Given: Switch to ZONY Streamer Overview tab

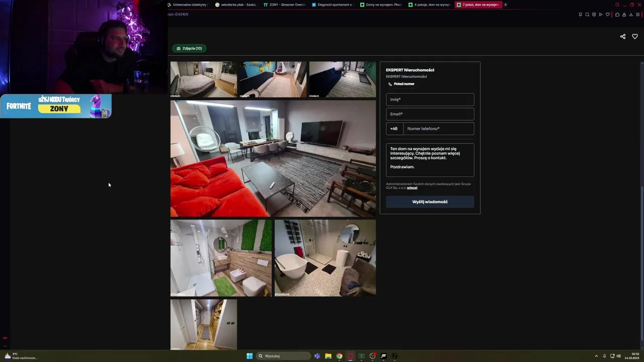Looking at the screenshot, I should [x=284, y=5].
